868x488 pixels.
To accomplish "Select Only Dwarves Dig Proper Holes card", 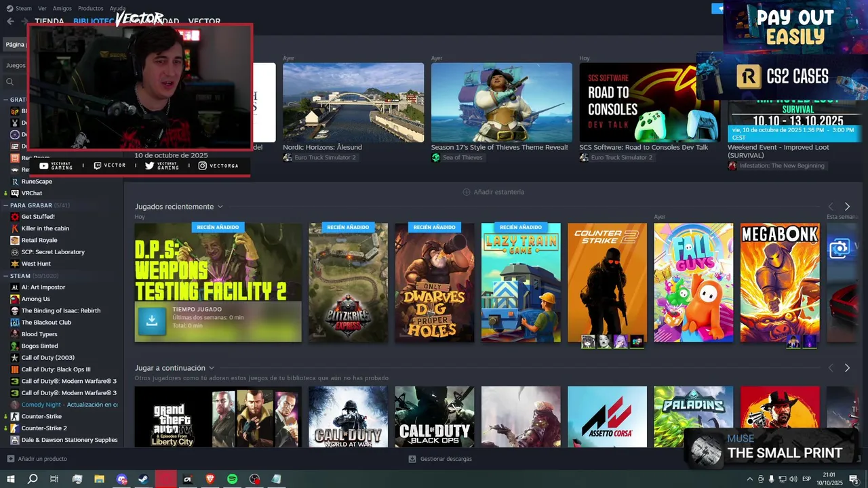I will point(435,283).
